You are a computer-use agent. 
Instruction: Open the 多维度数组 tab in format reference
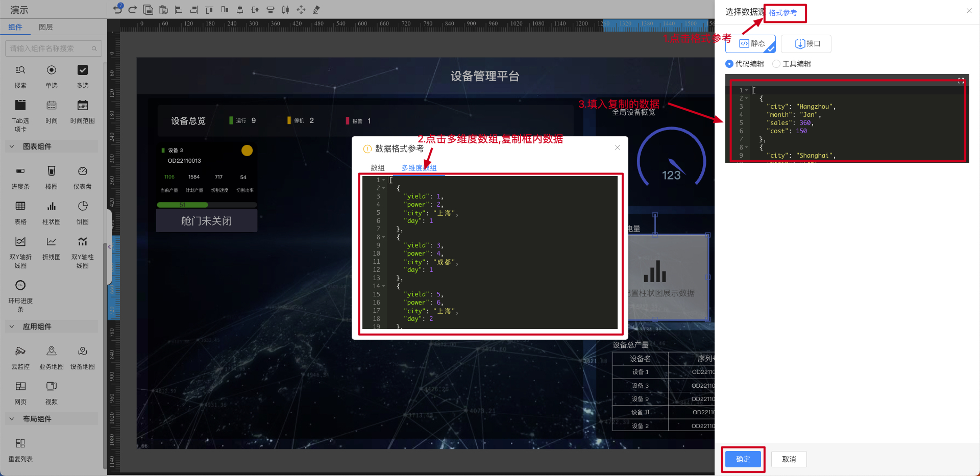[x=419, y=168]
